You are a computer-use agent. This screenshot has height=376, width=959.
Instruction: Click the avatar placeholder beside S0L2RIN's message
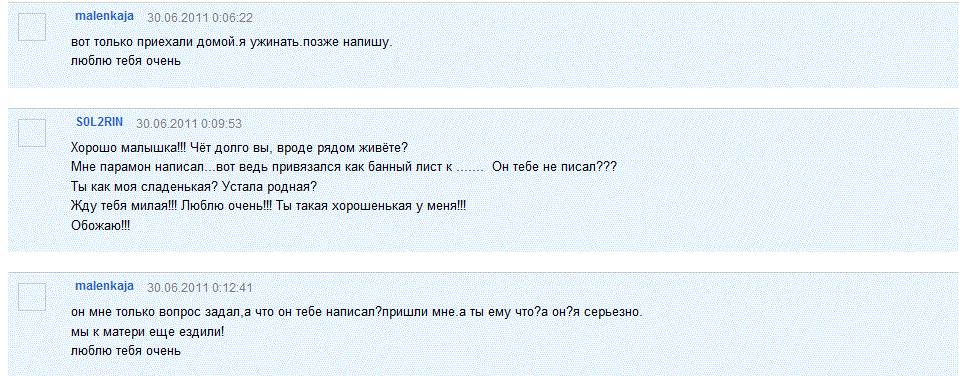click(x=32, y=133)
